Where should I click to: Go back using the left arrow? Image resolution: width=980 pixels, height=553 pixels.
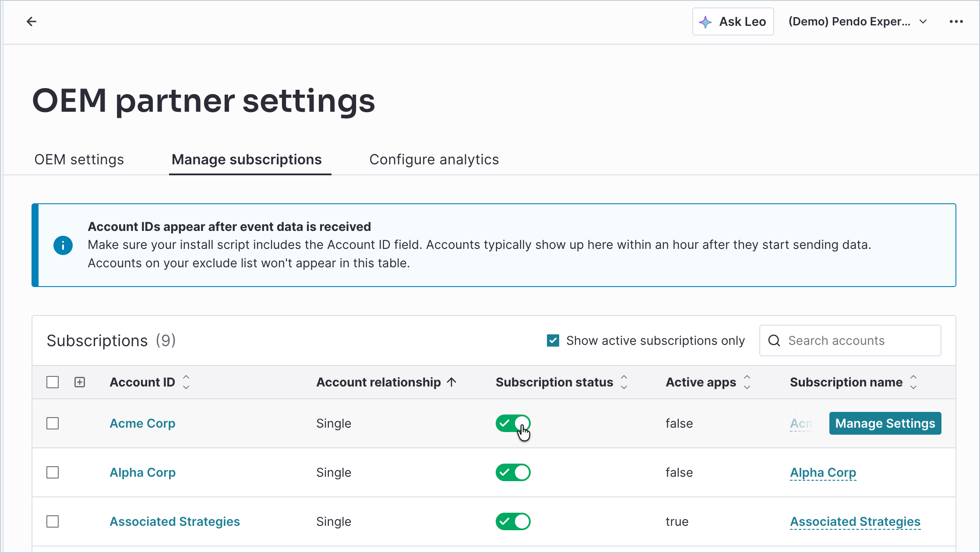pos(31,21)
